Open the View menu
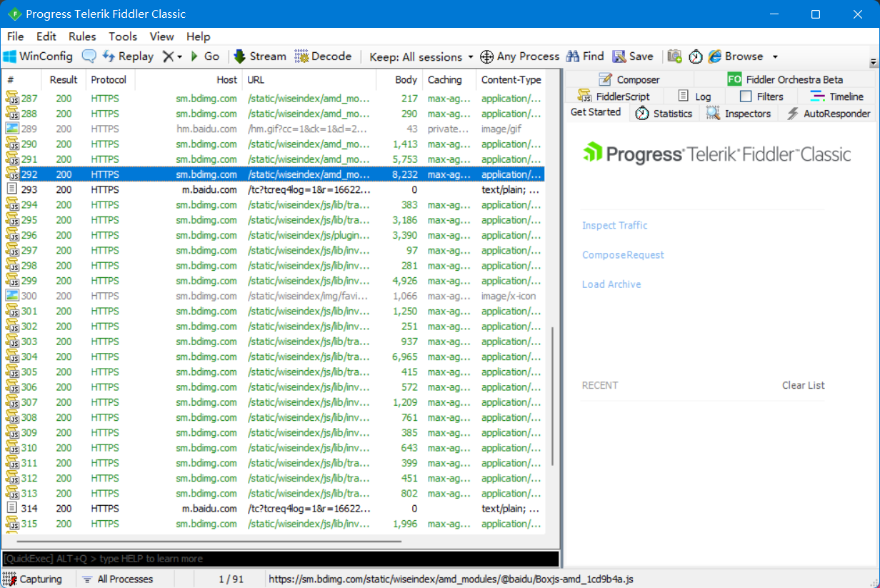880x588 pixels. point(161,36)
